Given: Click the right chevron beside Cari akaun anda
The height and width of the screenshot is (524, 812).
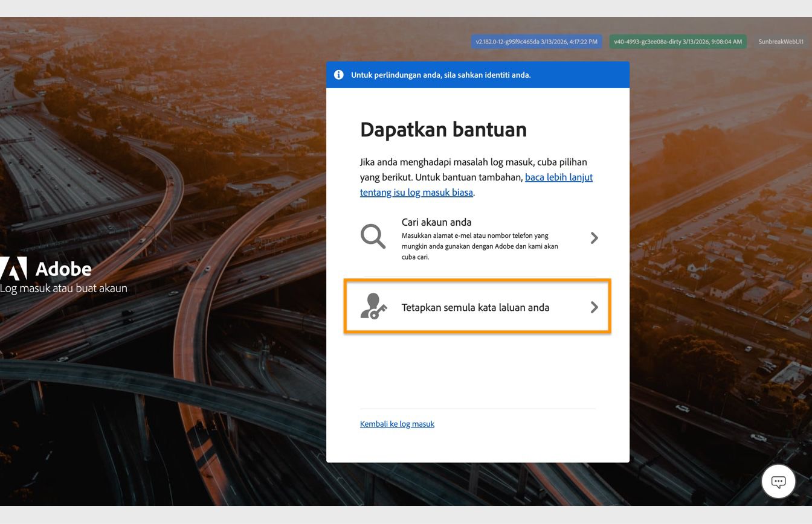Looking at the screenshot, I should (x=594, y=237).
